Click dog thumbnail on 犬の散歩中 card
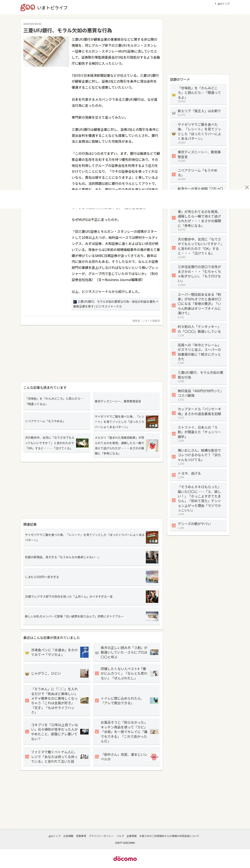 pyautogui.click(x=82, y=443)
